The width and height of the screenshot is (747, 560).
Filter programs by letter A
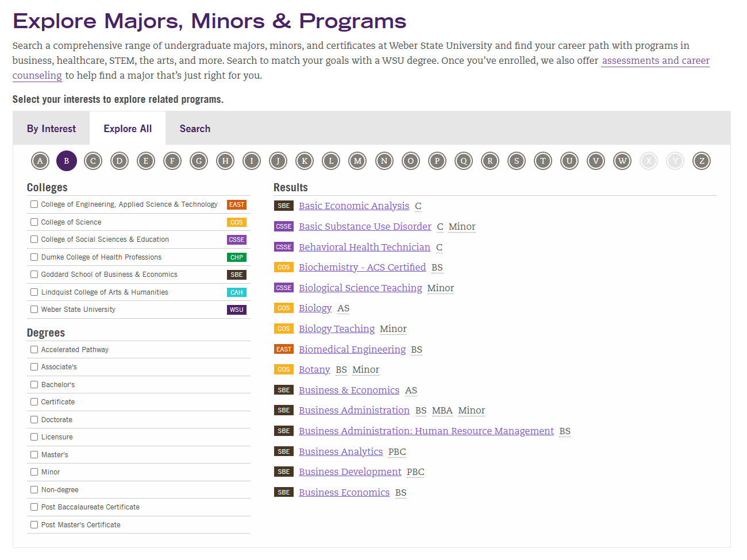point(40,161)
